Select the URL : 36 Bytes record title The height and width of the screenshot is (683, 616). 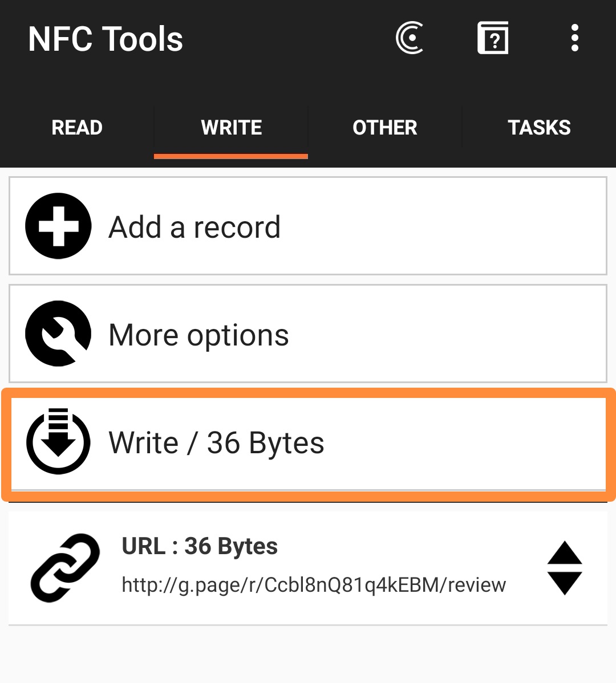[x=200, y=546]
